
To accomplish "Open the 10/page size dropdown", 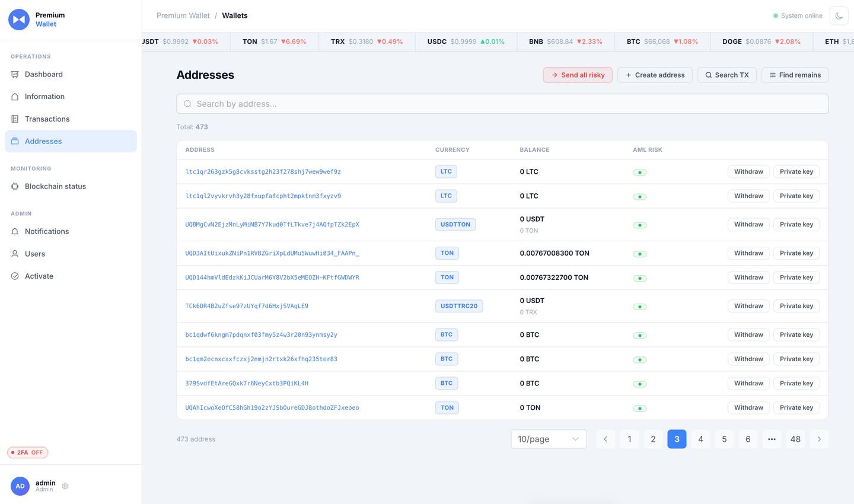I will coord(549,439).
